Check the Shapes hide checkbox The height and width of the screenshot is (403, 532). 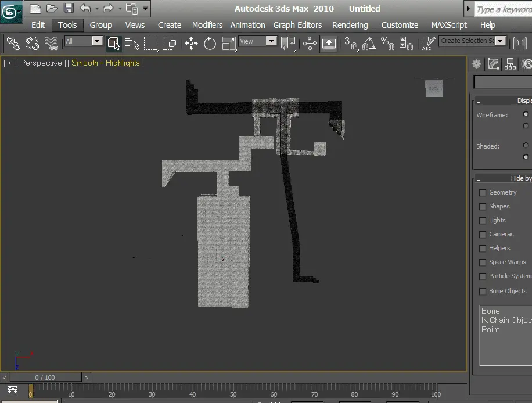point(483,207)
